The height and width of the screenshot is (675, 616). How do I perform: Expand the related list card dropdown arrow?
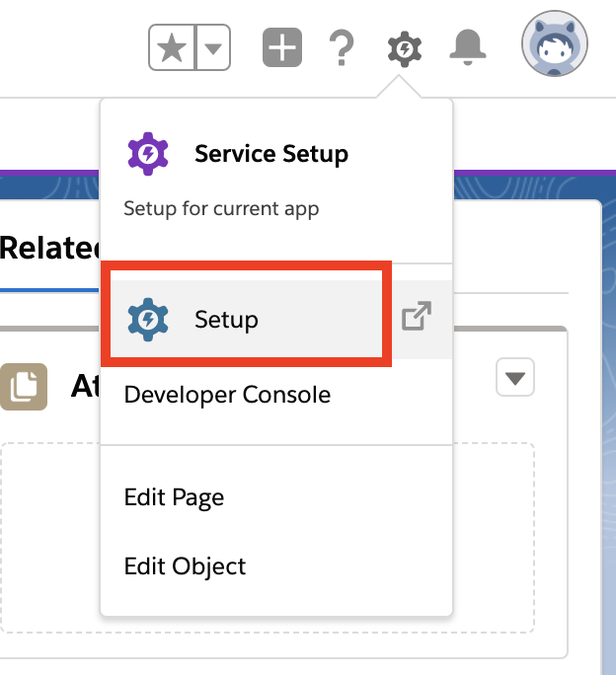[x=515, y=378]
